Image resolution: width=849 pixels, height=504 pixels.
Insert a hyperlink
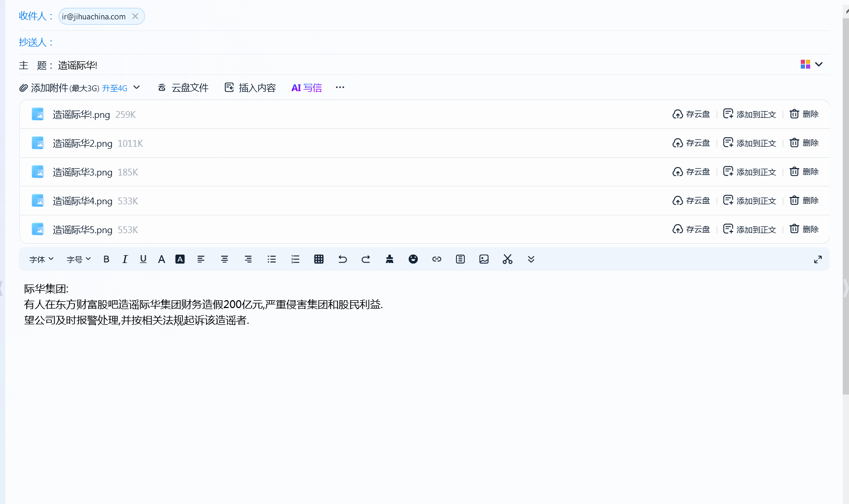coord(437,259)
